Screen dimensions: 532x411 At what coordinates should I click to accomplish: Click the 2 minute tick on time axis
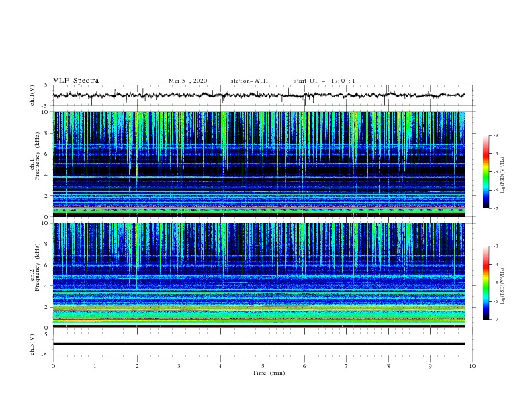[x=137, y=366]
